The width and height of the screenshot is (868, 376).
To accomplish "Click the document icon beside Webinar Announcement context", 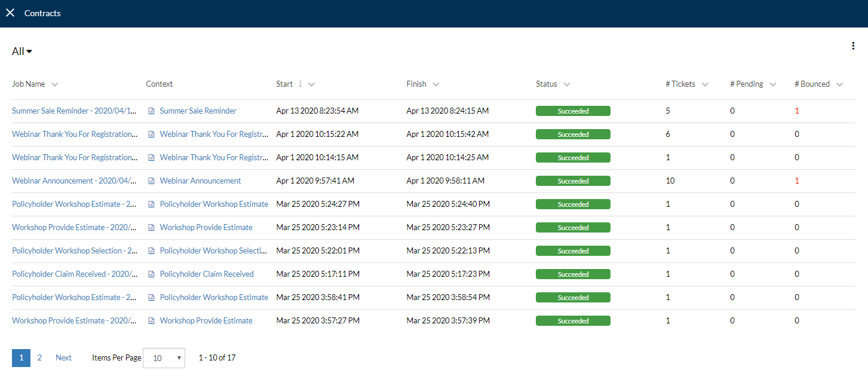I will tap(152, 181).
